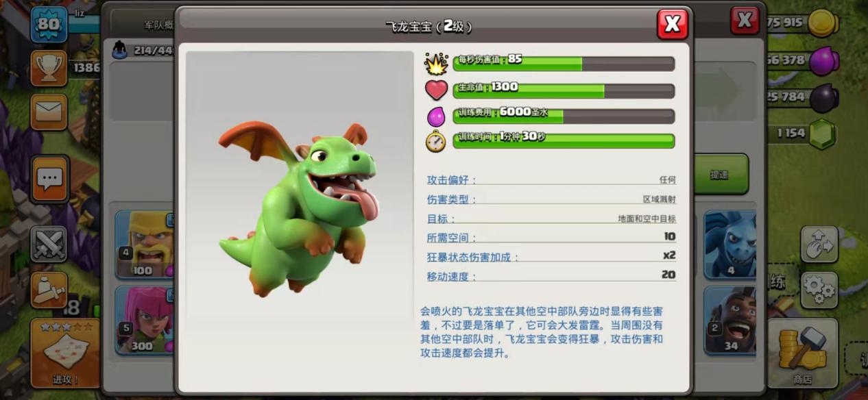Select the Archer troop card
Viewport: 868px width, 400px height.
(145, 320)
